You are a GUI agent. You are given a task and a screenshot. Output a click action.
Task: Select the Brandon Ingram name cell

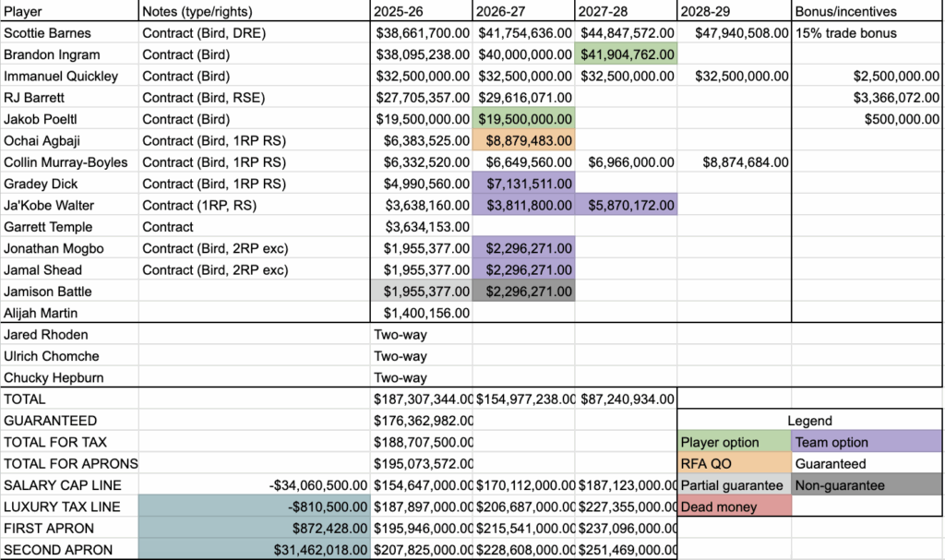tap(69, 54)
